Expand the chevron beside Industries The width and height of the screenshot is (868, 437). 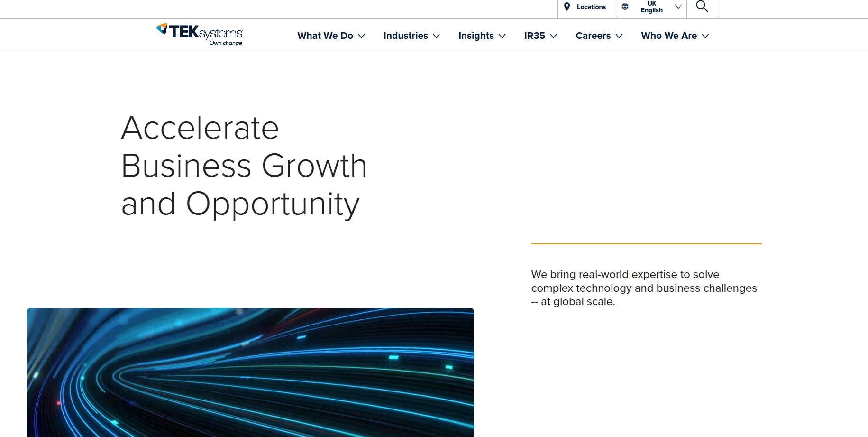coord(437,36)
